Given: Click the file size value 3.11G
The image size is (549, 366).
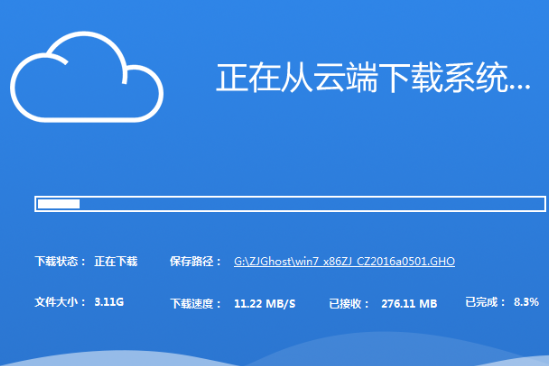Looking at the screenshot, I should pyautogui.click(x=109, y=302).
